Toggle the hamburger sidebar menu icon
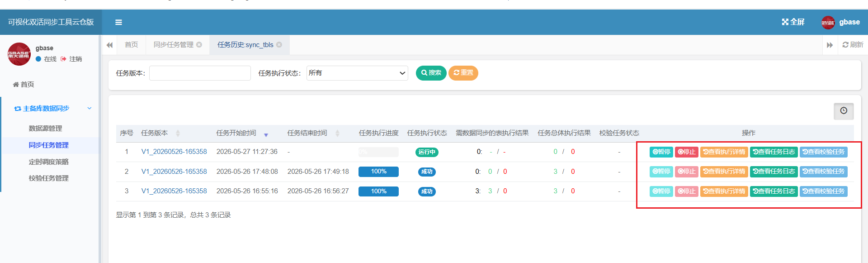 click(x=118, y=22)
